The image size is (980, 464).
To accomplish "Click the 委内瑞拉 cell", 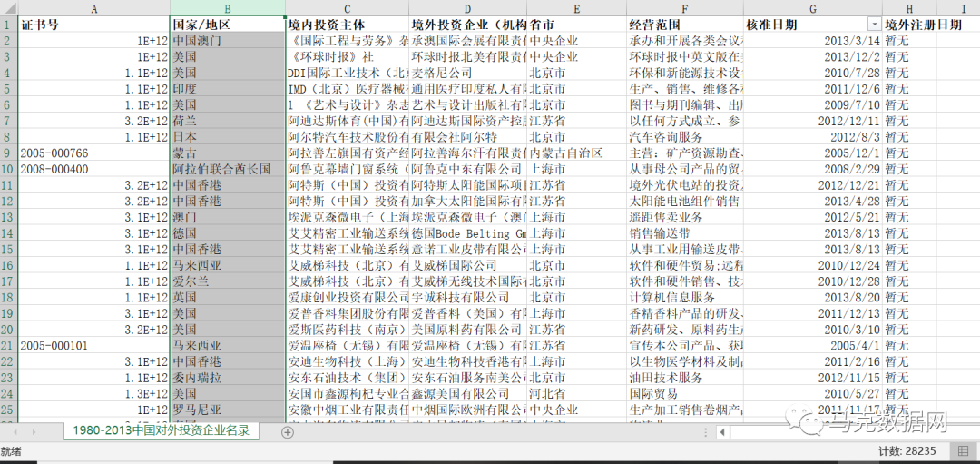I will point(228,378).
